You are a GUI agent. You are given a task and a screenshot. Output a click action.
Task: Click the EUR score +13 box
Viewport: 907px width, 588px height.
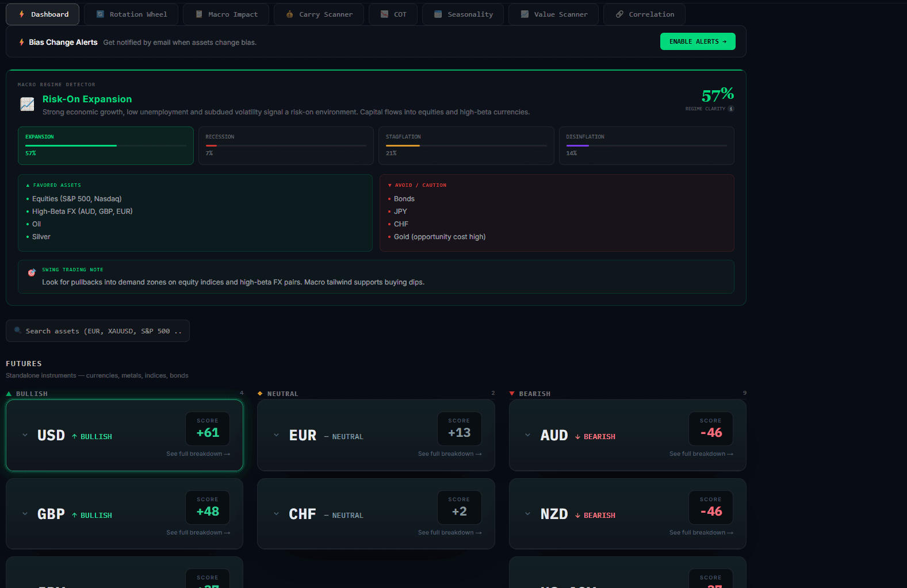[x=459, y=429]
